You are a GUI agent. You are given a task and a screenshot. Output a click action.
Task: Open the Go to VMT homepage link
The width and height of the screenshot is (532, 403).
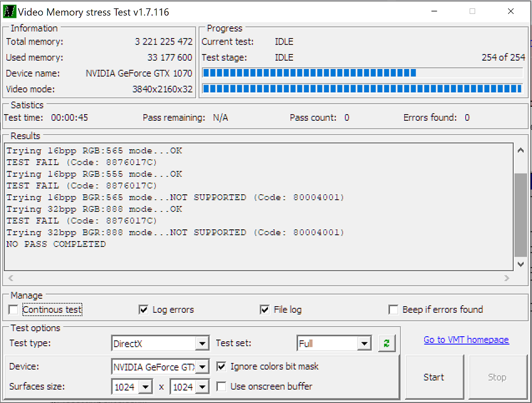[x=466, y=340]
